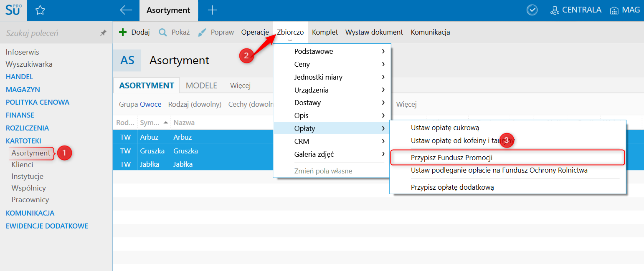Click the CENTRALA branch network icon
Screen dimensions: 644x271
(x=555, y=10)
